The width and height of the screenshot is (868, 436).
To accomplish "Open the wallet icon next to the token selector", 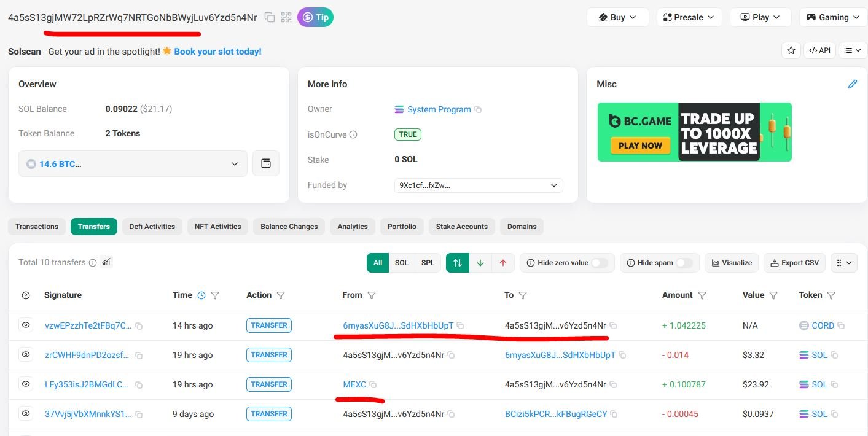I will pos(266,163).
